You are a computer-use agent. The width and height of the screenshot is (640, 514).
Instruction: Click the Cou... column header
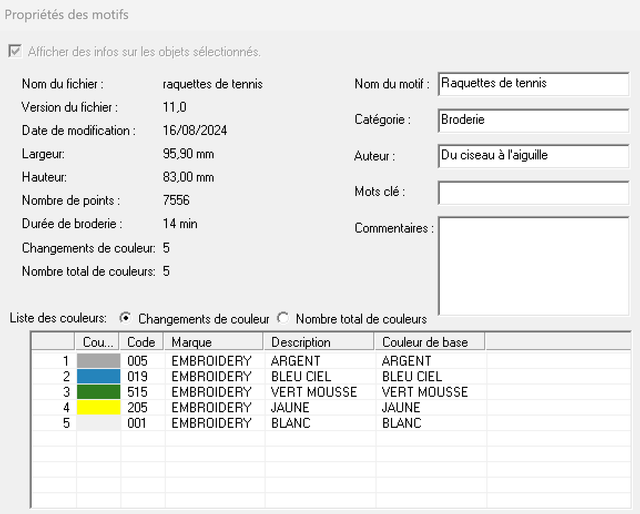97,342
